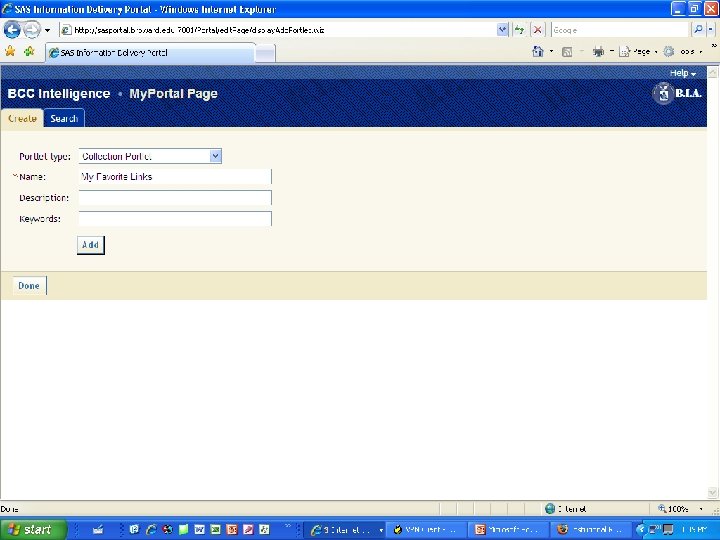Select the Create tab
720x540 pixels.
point(22,118)
